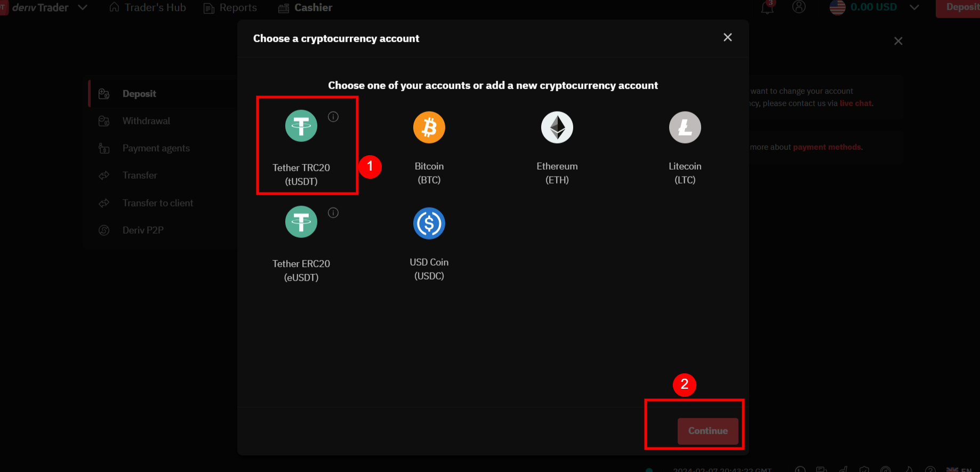Click the Litecoin (LTC) label
Screen dimensions: 980x472
(x=685, y=173)
